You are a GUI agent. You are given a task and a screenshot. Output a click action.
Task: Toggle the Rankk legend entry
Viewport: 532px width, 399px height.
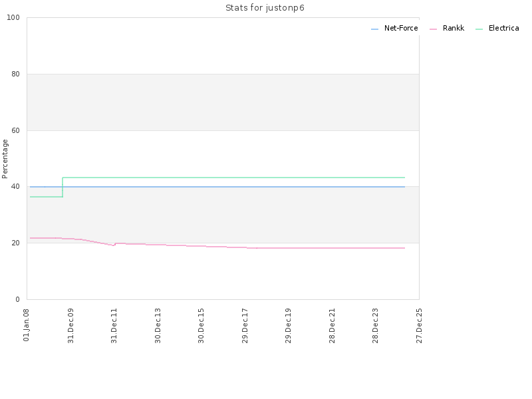point(446,29)
